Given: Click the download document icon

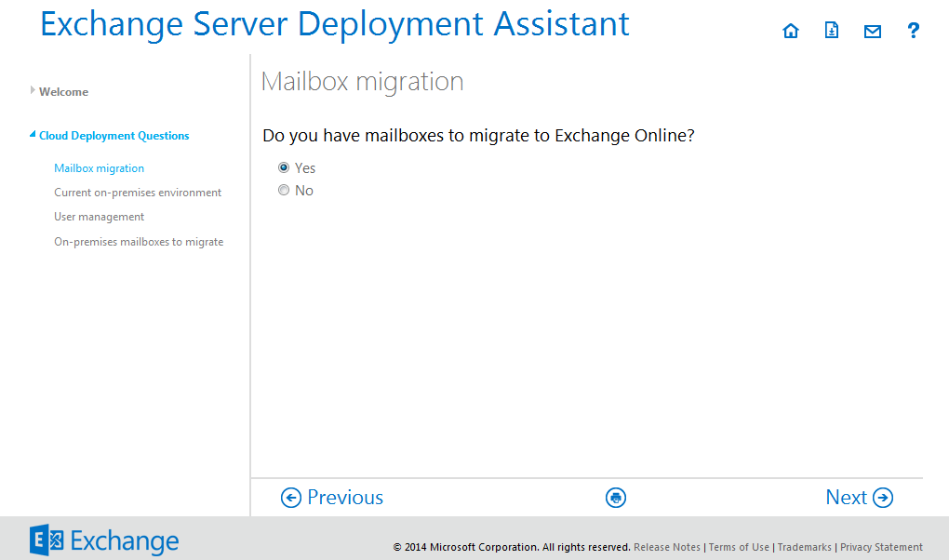Looking at the screenshot, I should pyautogui.click(x=832, y=31).
